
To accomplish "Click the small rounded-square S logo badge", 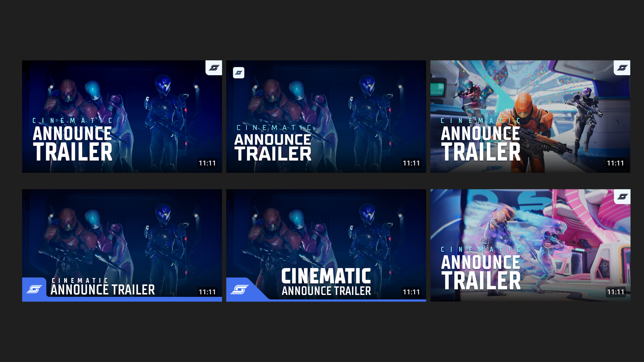I will pyautogui.click(x=238, y=73).
